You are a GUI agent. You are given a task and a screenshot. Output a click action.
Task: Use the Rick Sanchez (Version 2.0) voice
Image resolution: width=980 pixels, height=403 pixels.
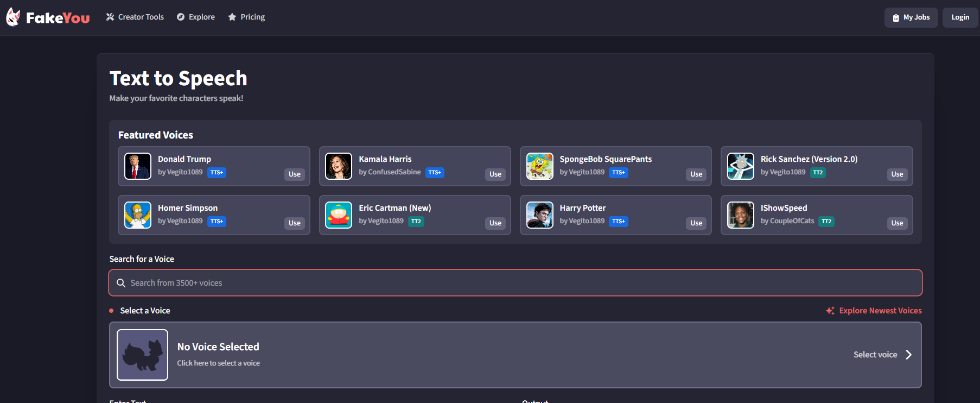pyautogui.click(x=897, y=174)
